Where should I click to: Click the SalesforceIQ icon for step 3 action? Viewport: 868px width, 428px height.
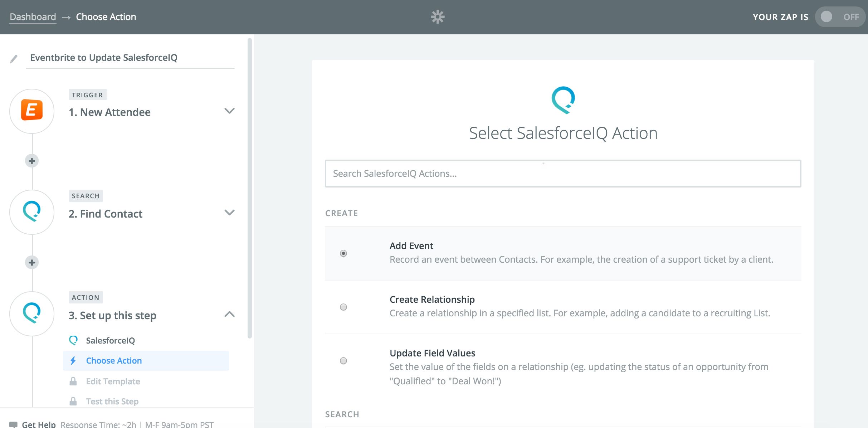[32, 314]
